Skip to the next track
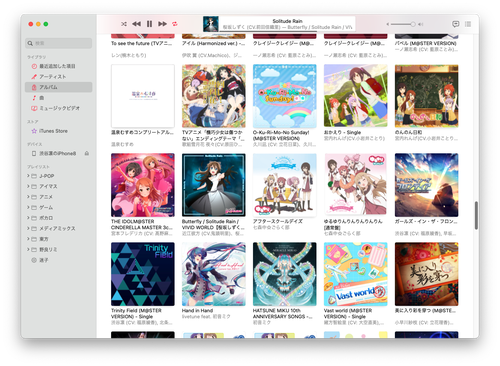 point(162,24)
